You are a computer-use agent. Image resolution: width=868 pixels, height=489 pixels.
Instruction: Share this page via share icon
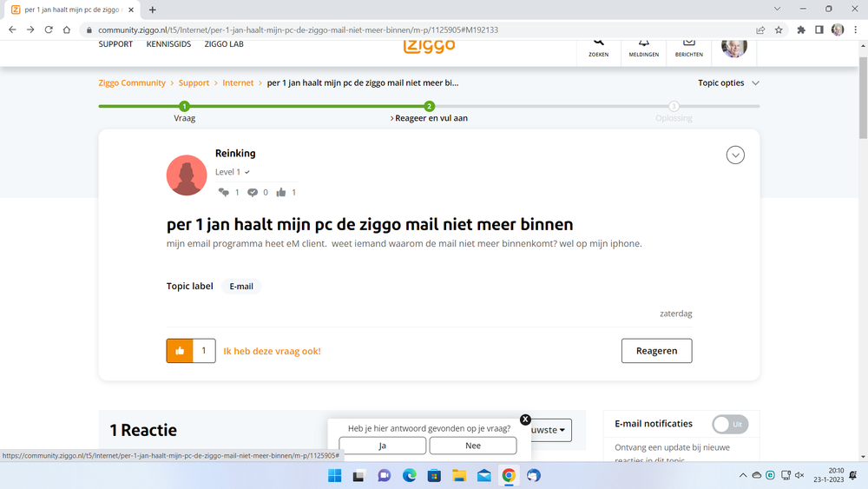[x=760, y=30]
